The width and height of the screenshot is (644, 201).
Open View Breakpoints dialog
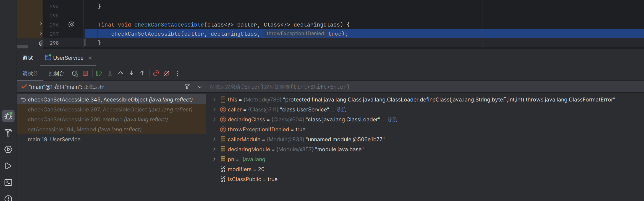[156, 73]
